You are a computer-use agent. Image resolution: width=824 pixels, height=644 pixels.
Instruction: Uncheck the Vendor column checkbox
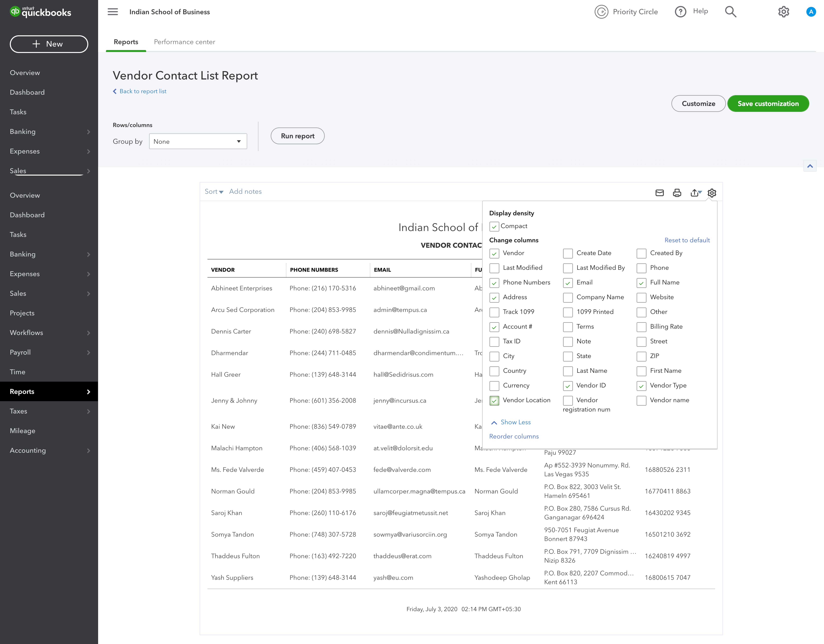(x=494, y=253)
